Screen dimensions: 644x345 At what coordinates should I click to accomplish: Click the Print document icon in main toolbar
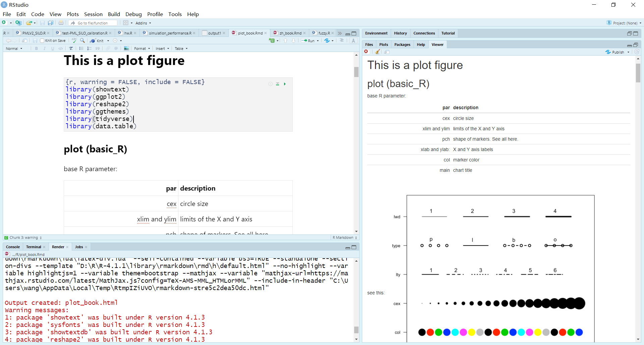(x=61, y=23)
